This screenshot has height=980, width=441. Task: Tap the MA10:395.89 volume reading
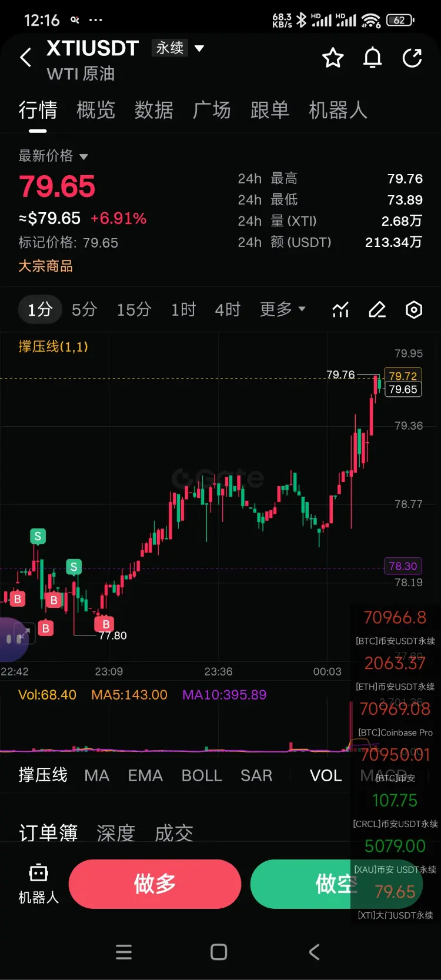(x=224, y=694)
